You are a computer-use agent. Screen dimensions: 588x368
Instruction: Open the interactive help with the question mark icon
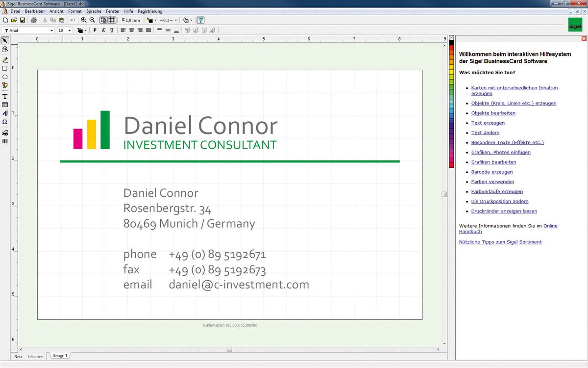(x=200, y=20)
